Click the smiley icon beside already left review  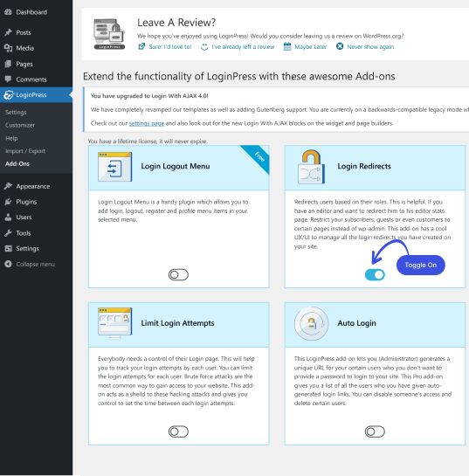(x=204, y=47)
